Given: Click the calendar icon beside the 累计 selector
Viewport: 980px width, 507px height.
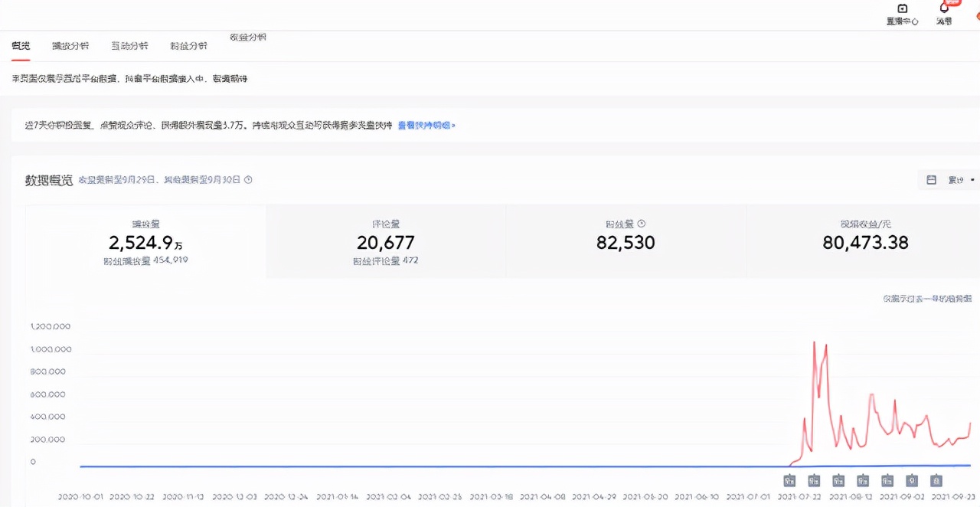Looking at the screenshot, I should (931, 179).
